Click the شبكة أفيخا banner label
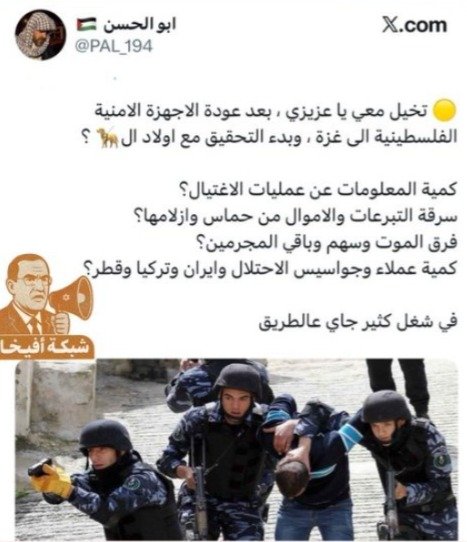467x542 pixels. tap(45, 347)
